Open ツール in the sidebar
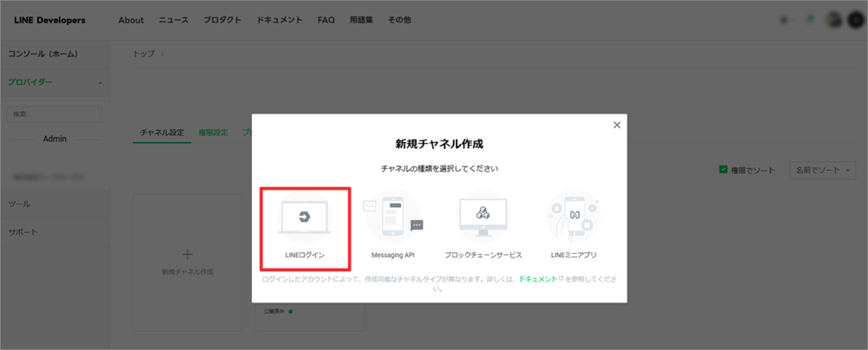Viewport: 868px width, 350px height. 19,204
